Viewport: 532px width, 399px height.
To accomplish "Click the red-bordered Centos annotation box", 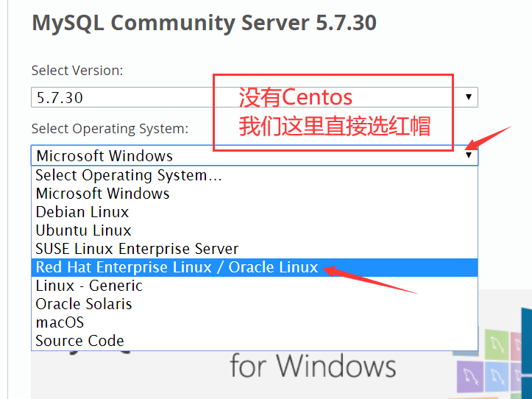I will click(x=333, y=112).
